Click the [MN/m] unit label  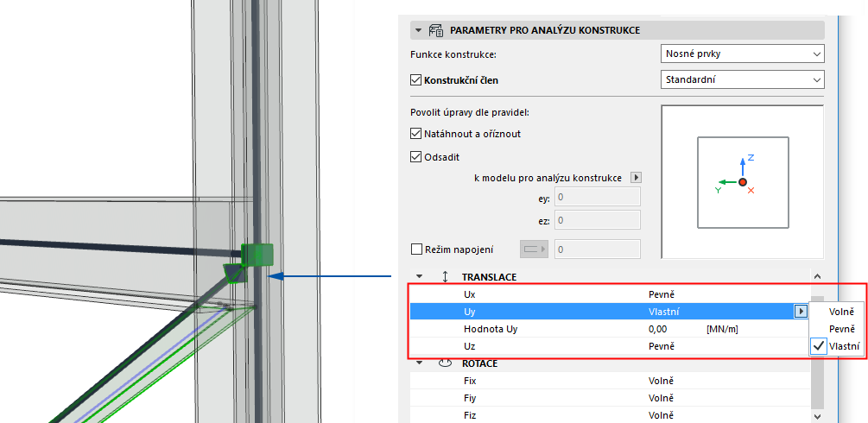722,330
